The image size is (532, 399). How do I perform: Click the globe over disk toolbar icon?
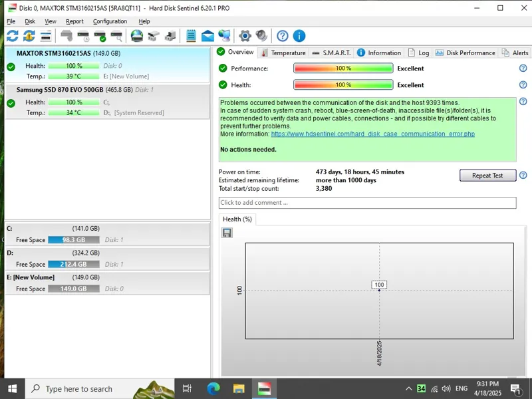pyautogui.click(x=137, y=36)
